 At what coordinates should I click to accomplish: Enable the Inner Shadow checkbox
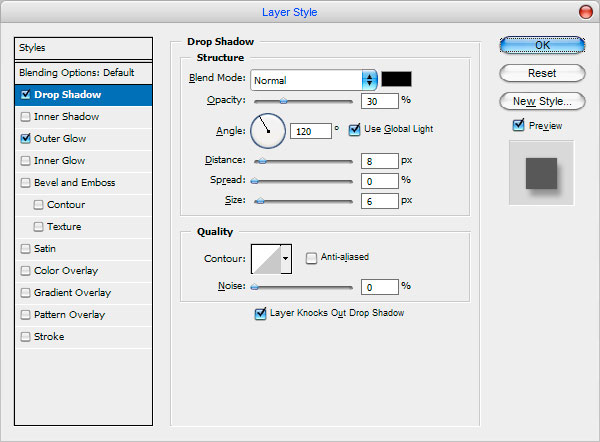(26, 117)
